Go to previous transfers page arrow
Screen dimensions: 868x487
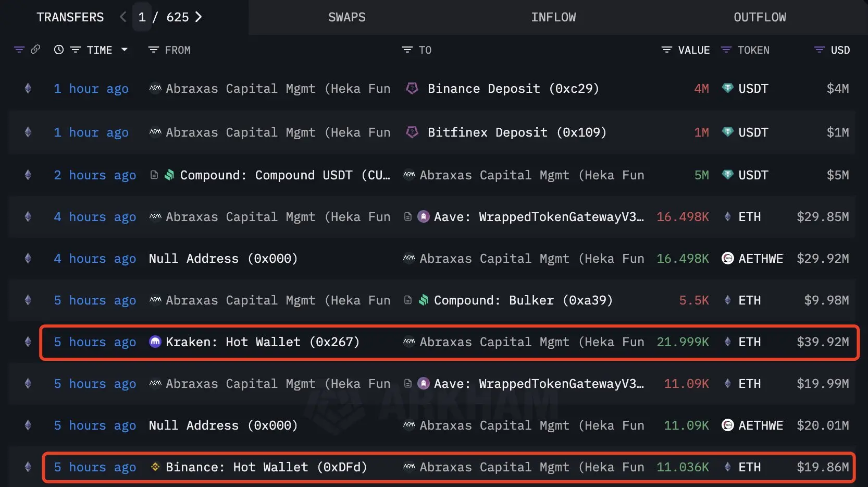(123, 17)
